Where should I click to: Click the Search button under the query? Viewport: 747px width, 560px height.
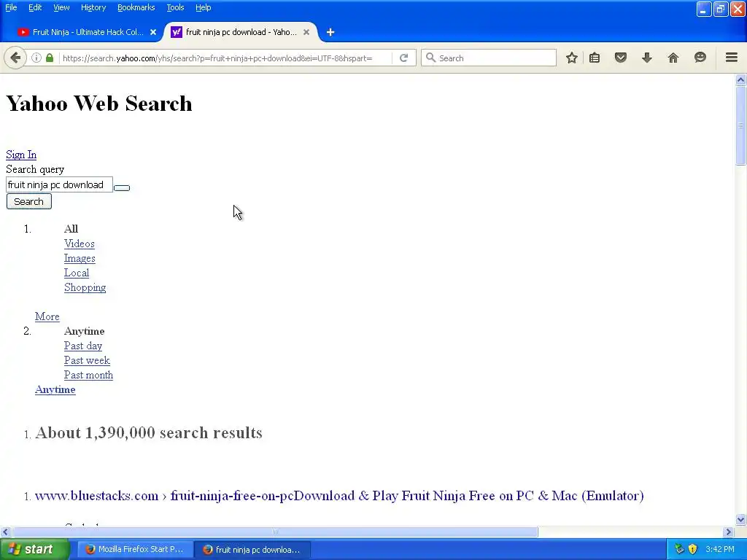click(x=28, y=201)
